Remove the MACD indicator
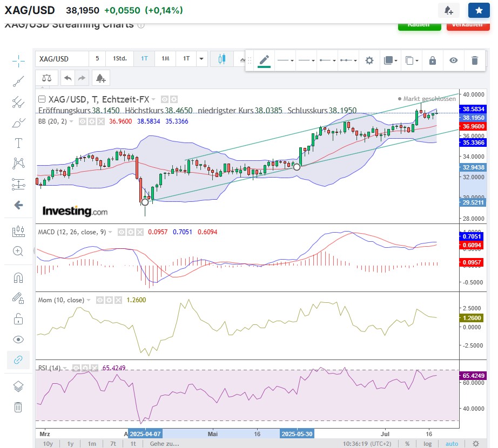 click(140, 232)
